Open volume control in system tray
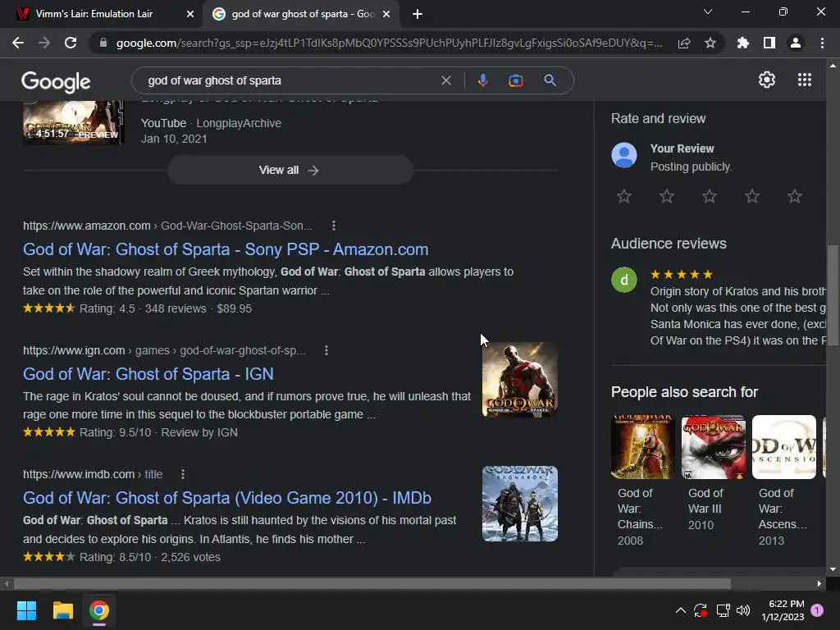The height and width of the screenshot is (630, 840). pos(743,610)
